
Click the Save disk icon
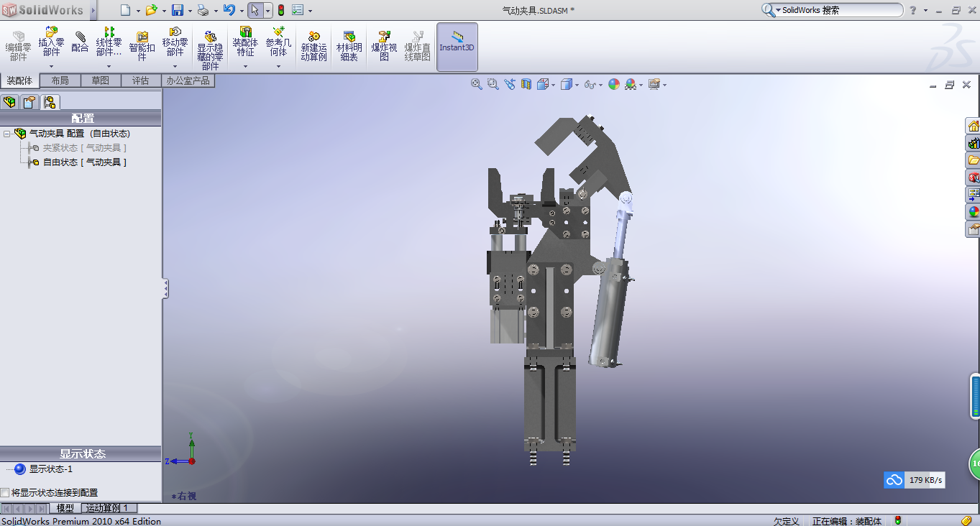[178, 10]
